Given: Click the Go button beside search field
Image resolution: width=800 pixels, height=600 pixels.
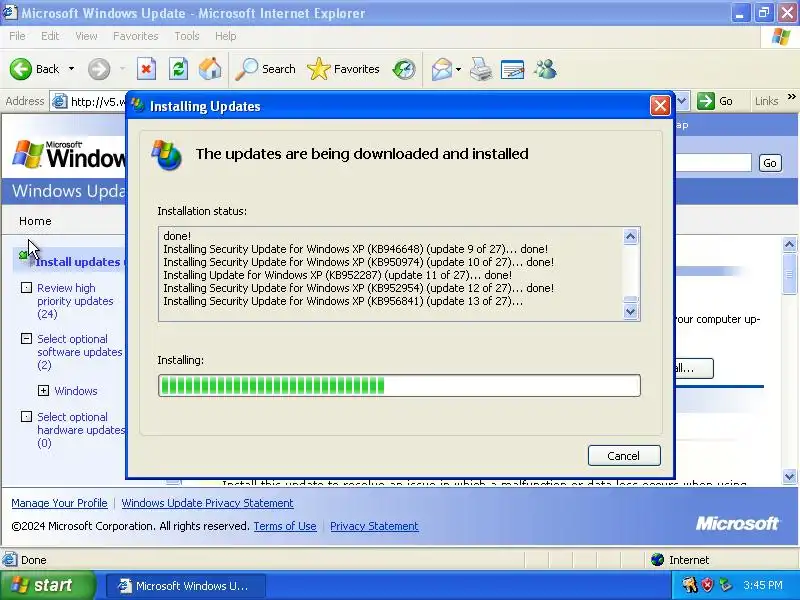Looking at the screenshot, I should tap(770, 163).
